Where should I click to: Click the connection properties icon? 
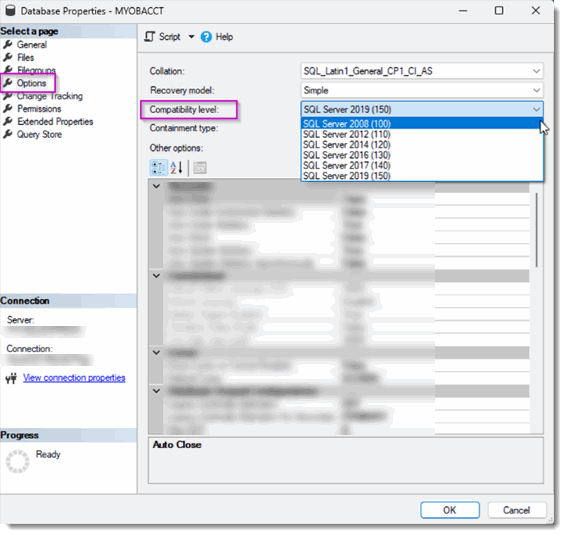[11, 378]
